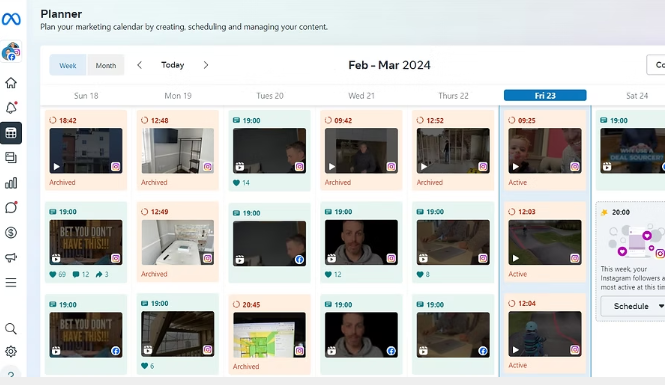Screen dimensions: 665x385
Task: Open Friday 12:03 active story thumbnail
Action: [545, 242]
